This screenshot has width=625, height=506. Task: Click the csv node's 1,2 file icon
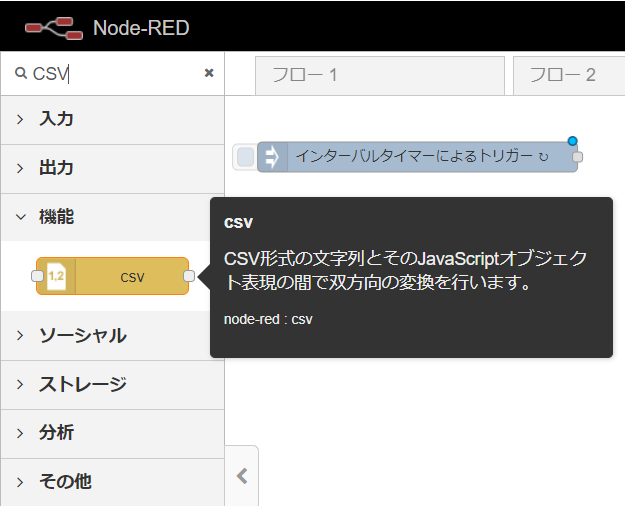[56, 276]
